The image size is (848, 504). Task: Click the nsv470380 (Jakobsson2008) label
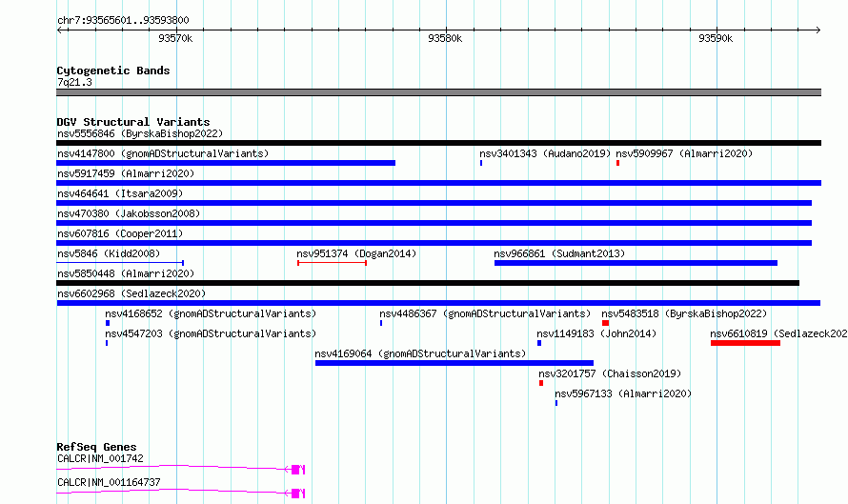tap(129, 213)
